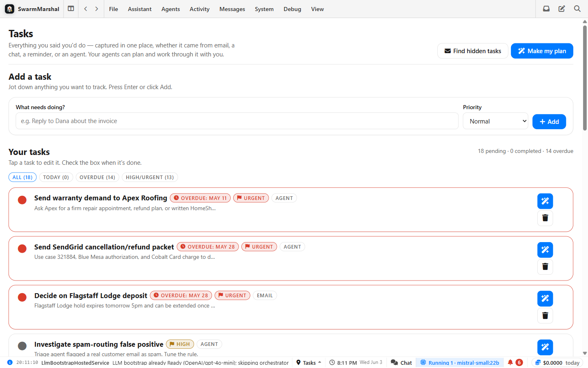Delete the Flagstaff Lodge deposit task
588x368 pixels.
pos(545,315)
